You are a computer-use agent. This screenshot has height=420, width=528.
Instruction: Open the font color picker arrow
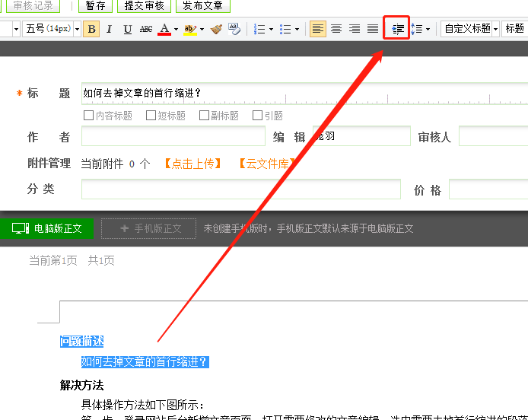[176, 30]
